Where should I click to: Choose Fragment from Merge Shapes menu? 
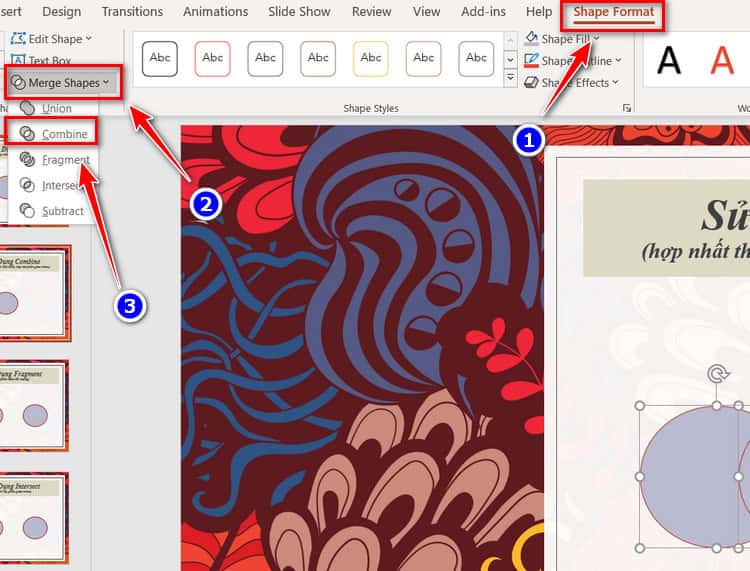[x=53, y=160]
